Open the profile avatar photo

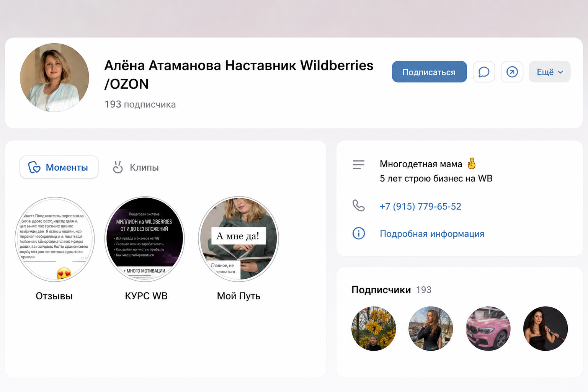pyautogui.click(x=54, y=77)
